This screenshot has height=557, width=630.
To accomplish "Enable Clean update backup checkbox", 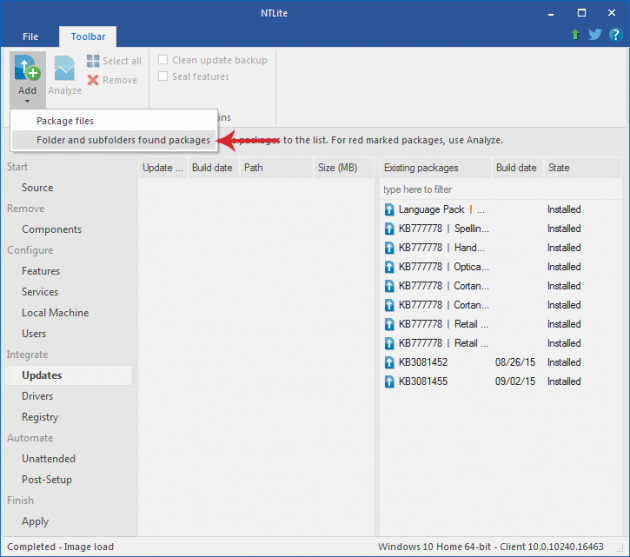I will point(163,60).
